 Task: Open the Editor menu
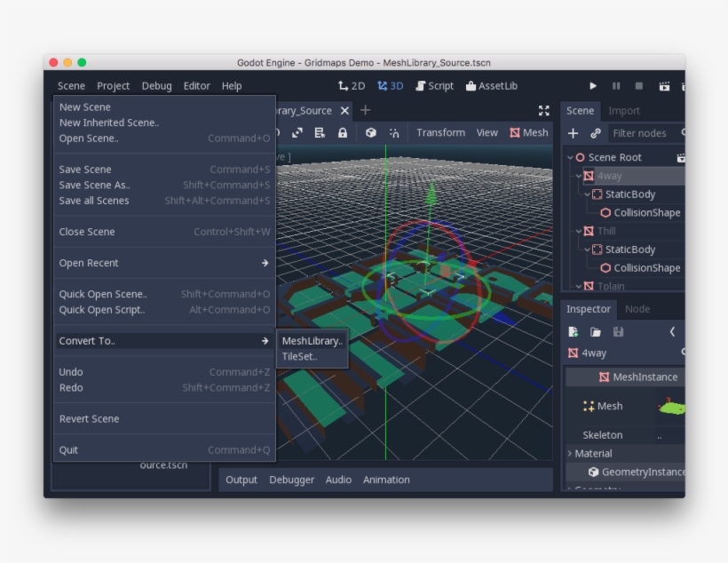[x=196, y=86]
